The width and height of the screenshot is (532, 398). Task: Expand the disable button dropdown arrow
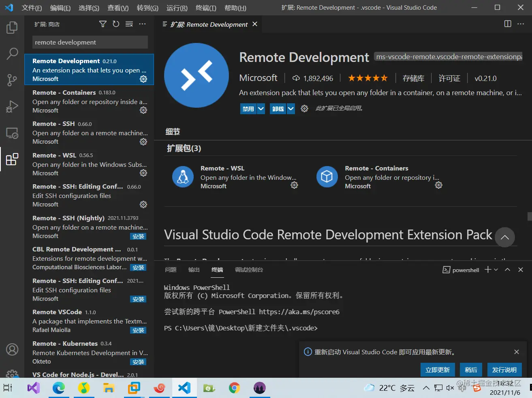[261, 109]
